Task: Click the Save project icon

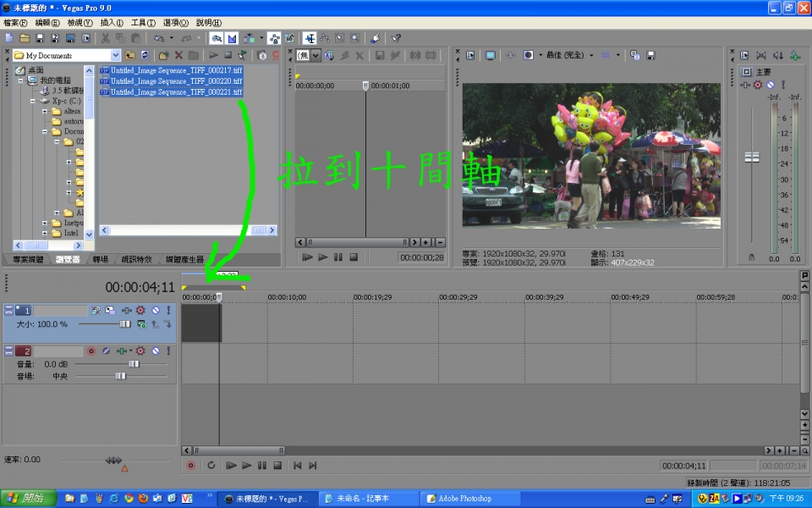Action: point(40,38)
